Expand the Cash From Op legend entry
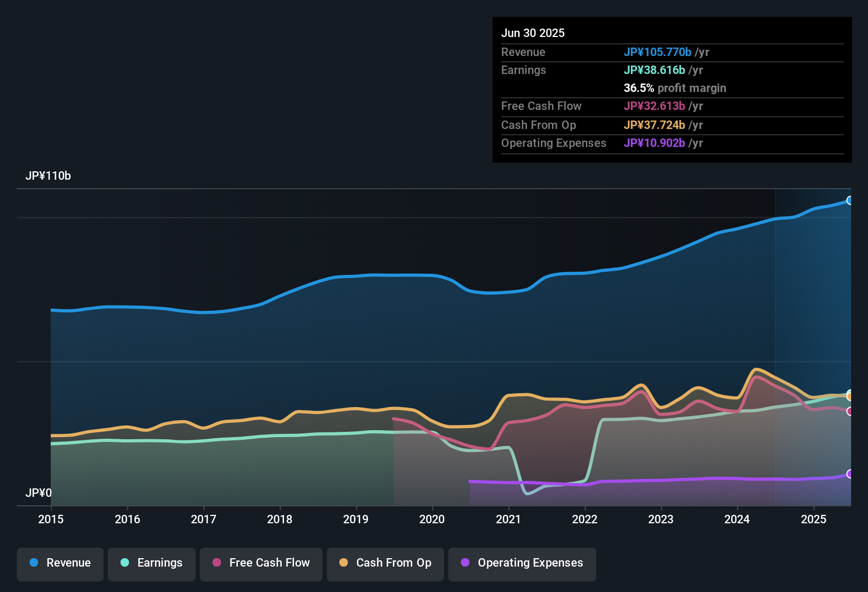This screenshot has height=592, width=868. coord(385,563)
